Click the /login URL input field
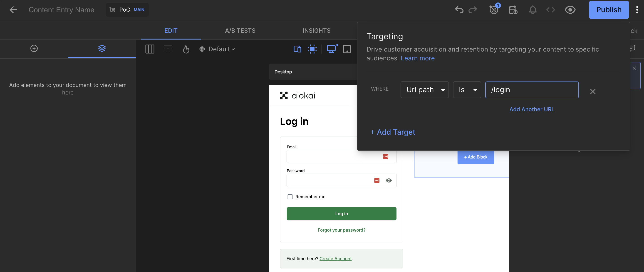 [532, 90]
